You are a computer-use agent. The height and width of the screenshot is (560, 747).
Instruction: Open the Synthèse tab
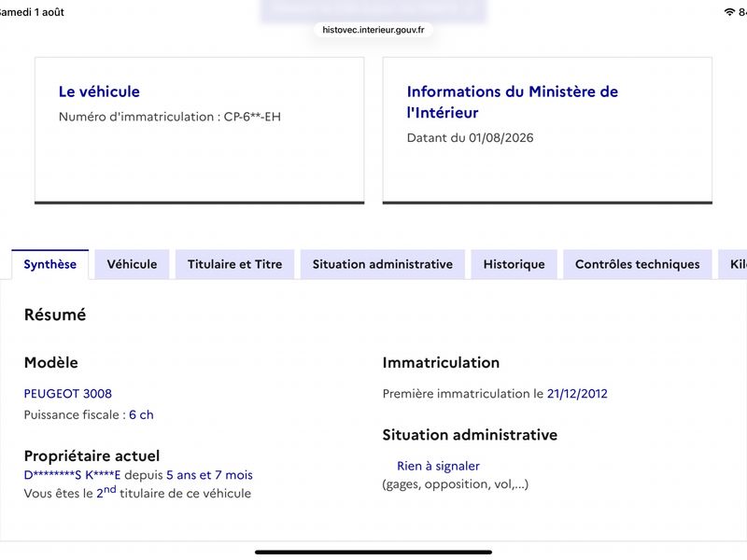coord(50,264)
